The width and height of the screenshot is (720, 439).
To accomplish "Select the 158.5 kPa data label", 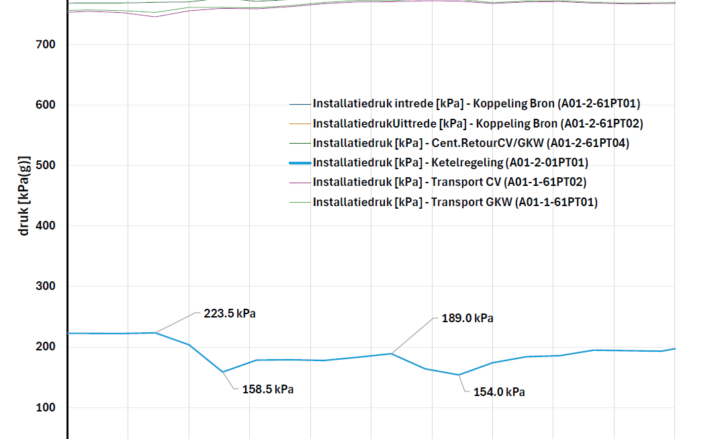I will (x=268, y=389).
